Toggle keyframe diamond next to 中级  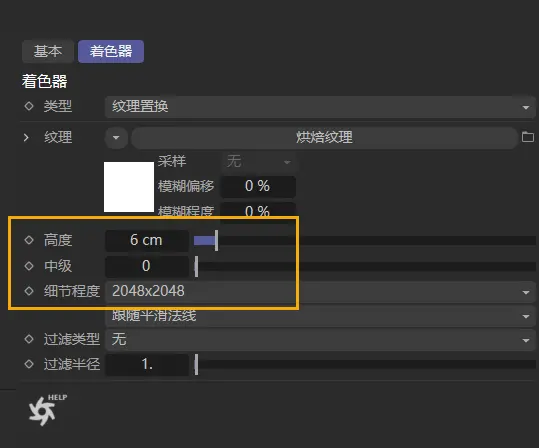coord(29,266)
